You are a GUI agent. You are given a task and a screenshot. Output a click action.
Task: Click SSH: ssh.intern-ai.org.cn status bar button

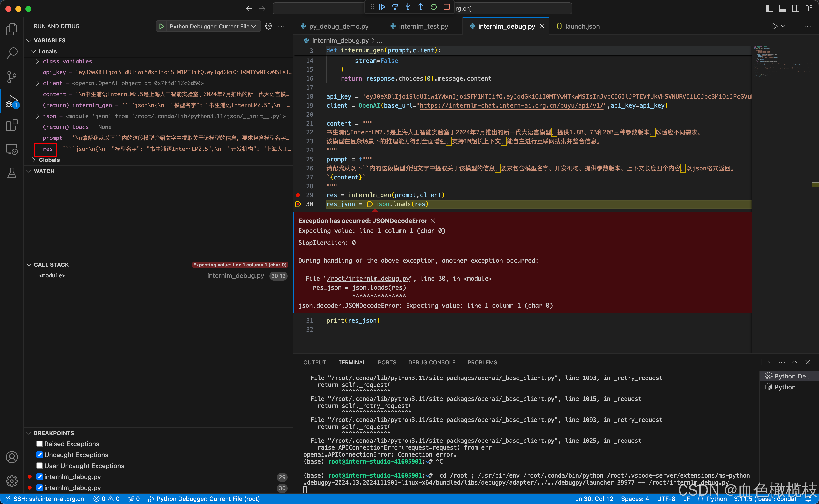click(45, 499)
